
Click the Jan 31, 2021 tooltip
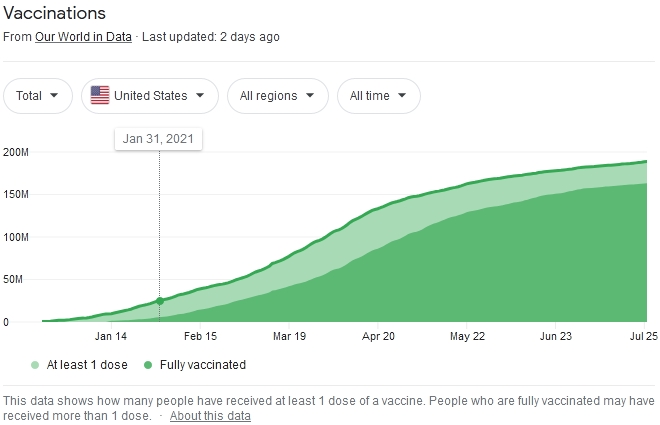click(158, 139)
